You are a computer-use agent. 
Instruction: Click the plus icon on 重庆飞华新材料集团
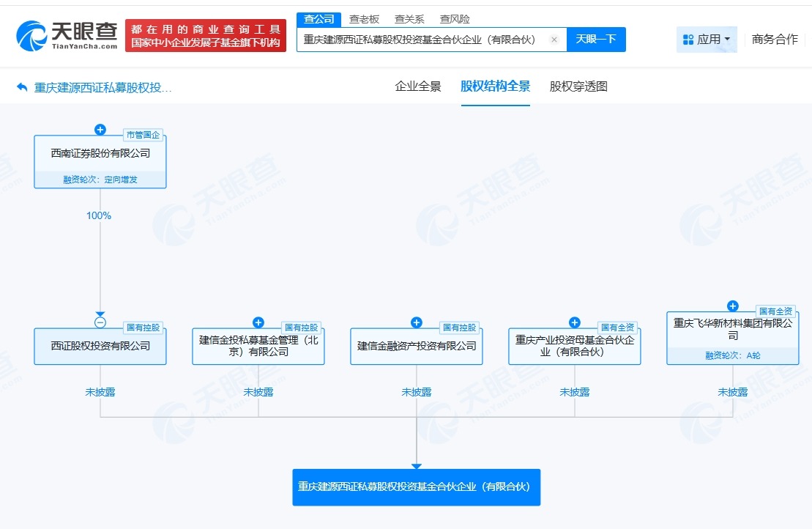(x=731, y=306)
